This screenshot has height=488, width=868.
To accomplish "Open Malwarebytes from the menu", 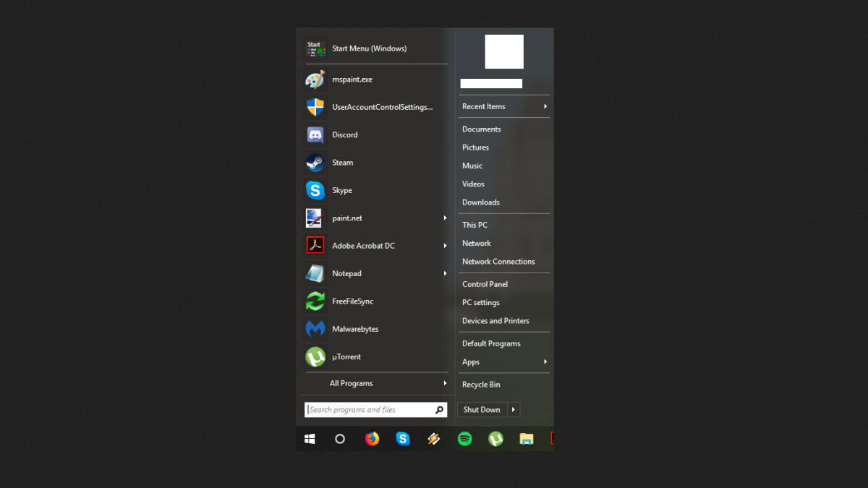I will tap(376, 329).
